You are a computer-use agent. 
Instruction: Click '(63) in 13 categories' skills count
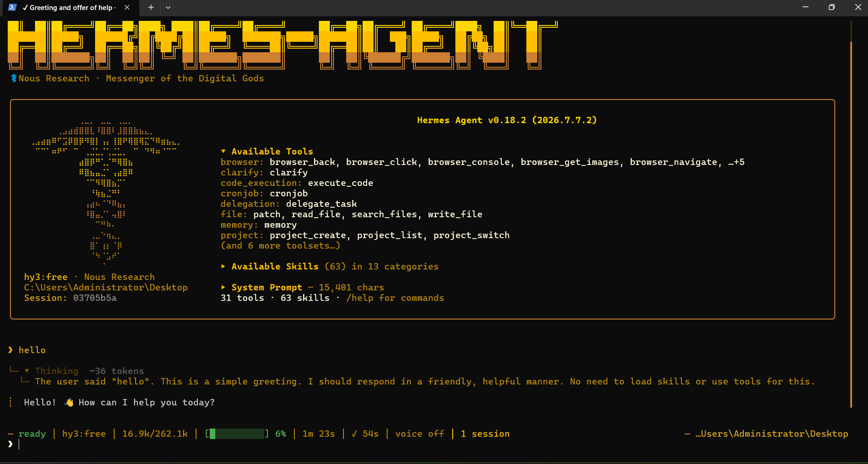point(382,267)
